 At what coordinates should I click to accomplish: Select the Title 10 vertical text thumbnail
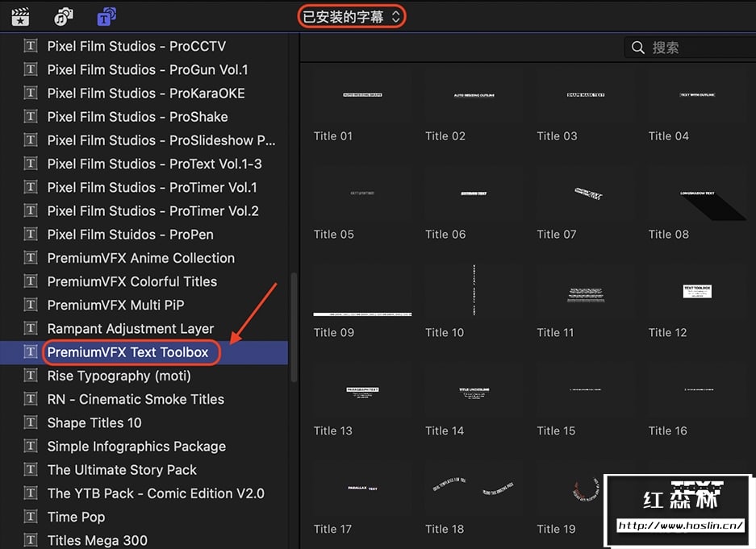[474, 291]
